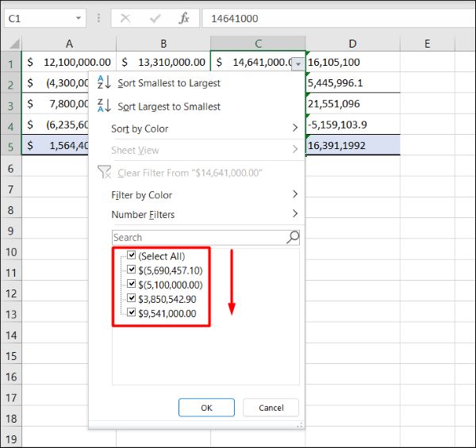The image size is (476, 448).
Task: Choose Sort Largest to Smallest
Action: (169, 106)
